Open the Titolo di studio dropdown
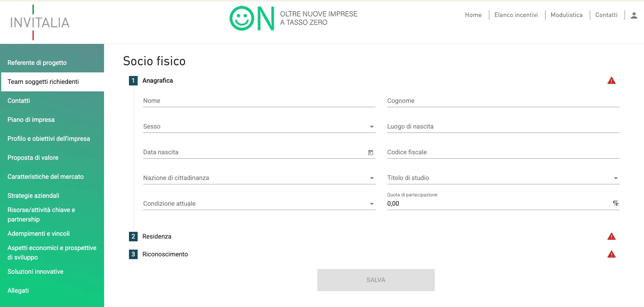 tap(503, 178)
